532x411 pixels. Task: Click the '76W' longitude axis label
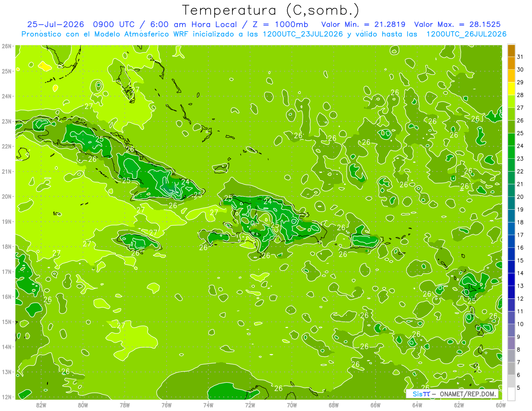pyautogui.click(x=167, y=405)
